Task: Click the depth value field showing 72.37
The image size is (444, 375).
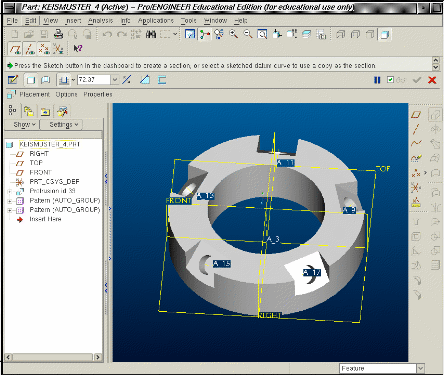Action: click(x=94, y=80)
